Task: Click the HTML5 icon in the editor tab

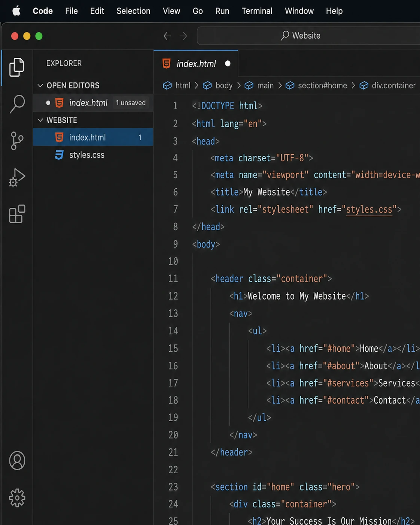Action: coord(167,63)
